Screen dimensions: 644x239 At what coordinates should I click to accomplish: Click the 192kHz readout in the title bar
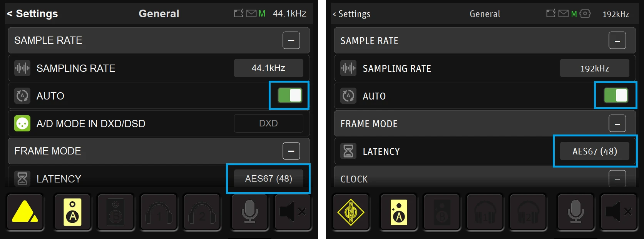(616, 14)
